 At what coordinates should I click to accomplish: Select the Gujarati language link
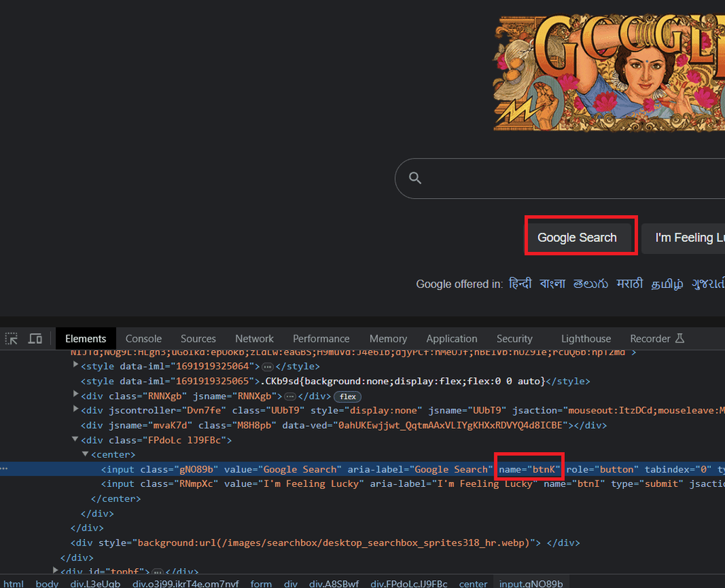pyautogui.click(x=708, y=283)
